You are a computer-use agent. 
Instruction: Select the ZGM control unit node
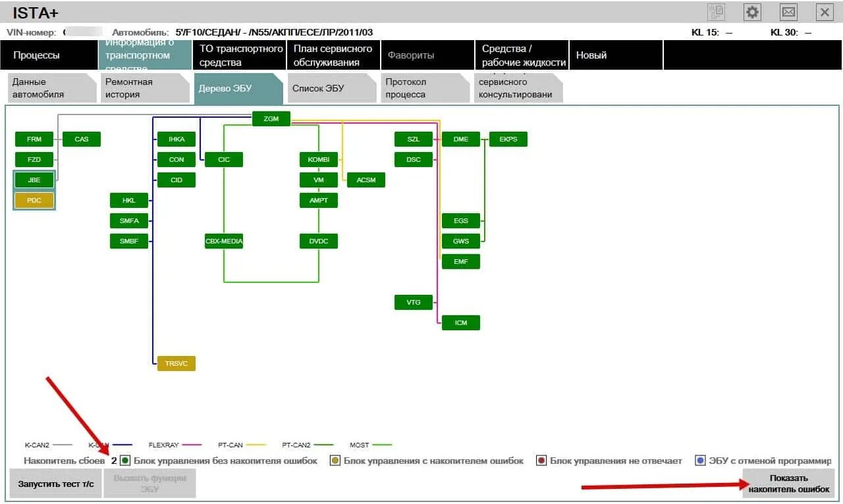click(x=271, y=119)
